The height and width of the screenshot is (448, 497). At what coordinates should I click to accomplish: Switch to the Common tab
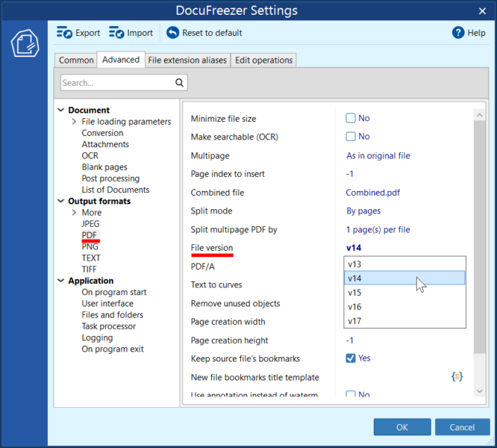point(76,60)
